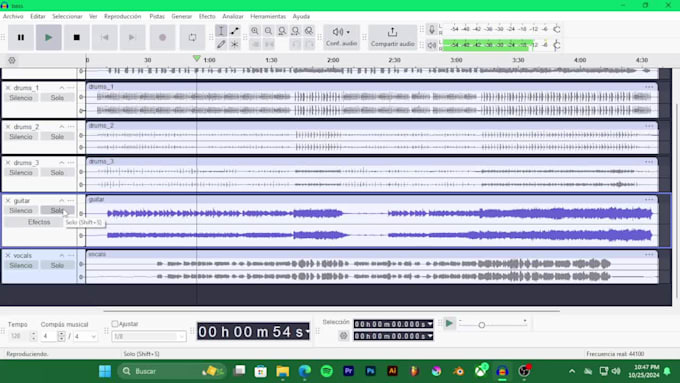Open timeline options gear icon
This screenshot has height=383, width=680.
pos(12,60)
